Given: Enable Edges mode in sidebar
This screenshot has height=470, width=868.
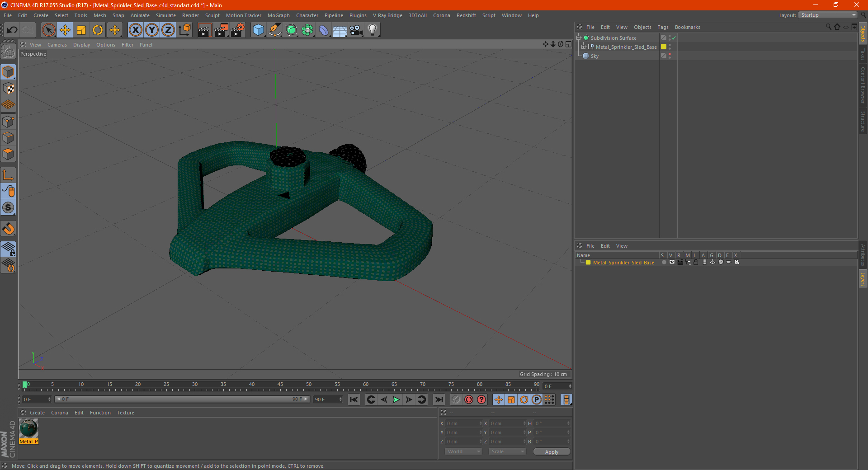Looking at the screenshot, I should click(x=8, y=138).
